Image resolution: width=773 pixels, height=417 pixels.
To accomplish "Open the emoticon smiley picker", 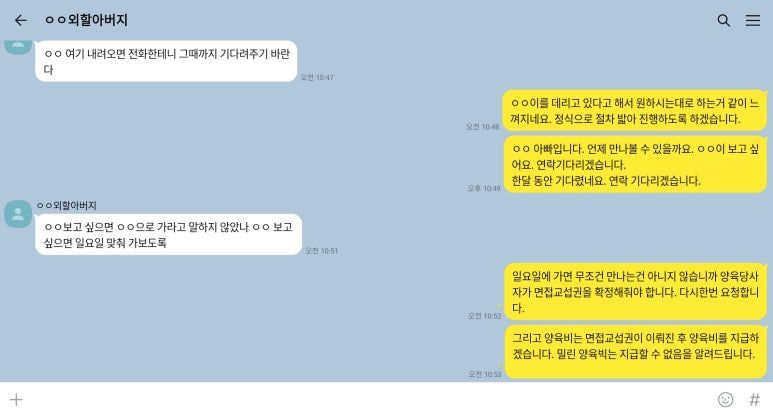I will coord(725,399).
